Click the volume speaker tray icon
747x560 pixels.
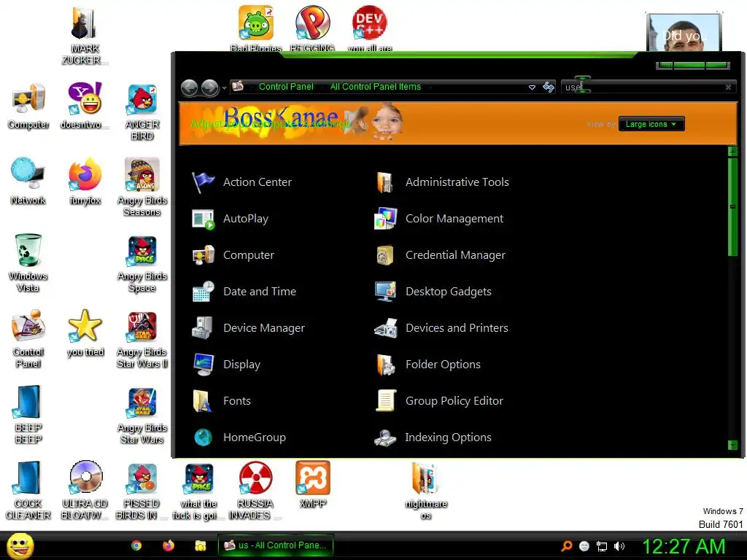pos(619,546)
